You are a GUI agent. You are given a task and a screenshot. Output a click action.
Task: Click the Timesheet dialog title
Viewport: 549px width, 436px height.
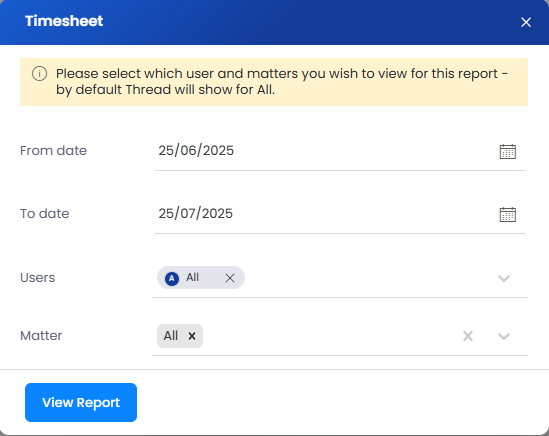pyautogui.click(x=64, y=21)
